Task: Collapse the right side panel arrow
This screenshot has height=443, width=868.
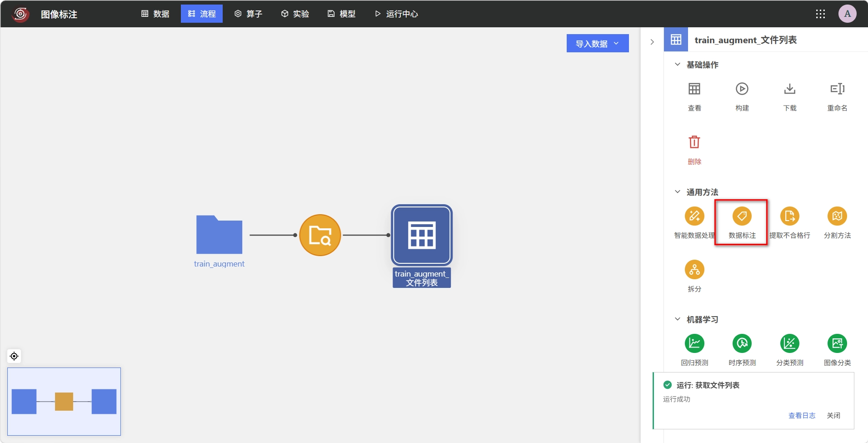Action: 652,42
